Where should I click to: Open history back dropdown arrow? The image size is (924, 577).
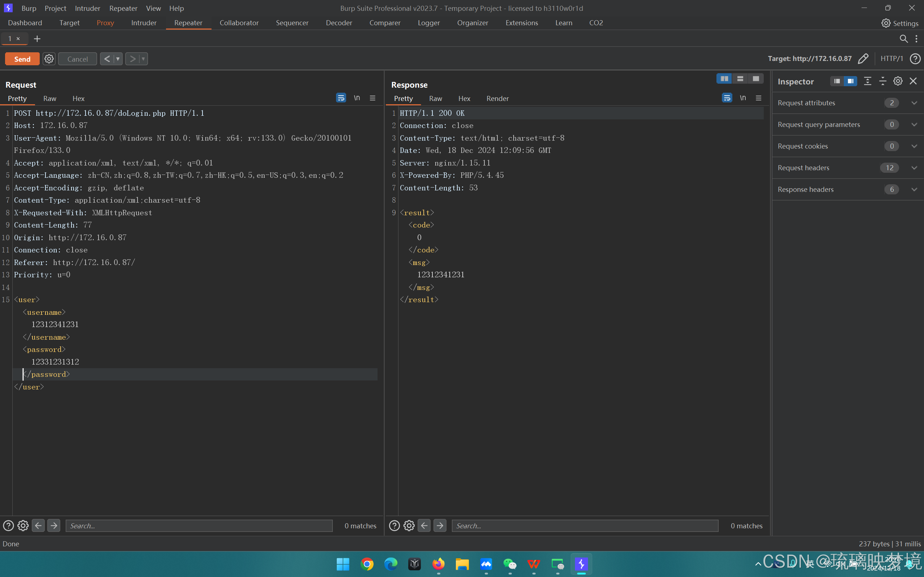click(118, 59)
